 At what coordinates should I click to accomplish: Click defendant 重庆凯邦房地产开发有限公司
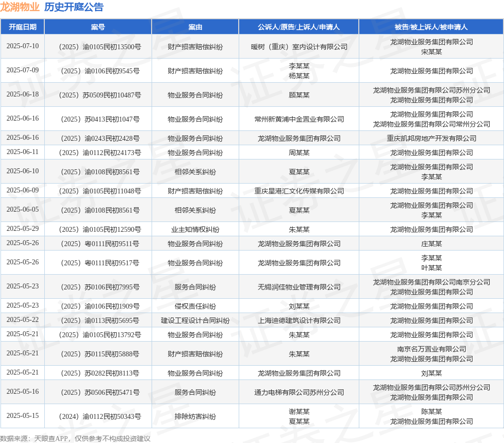(431, 138)
